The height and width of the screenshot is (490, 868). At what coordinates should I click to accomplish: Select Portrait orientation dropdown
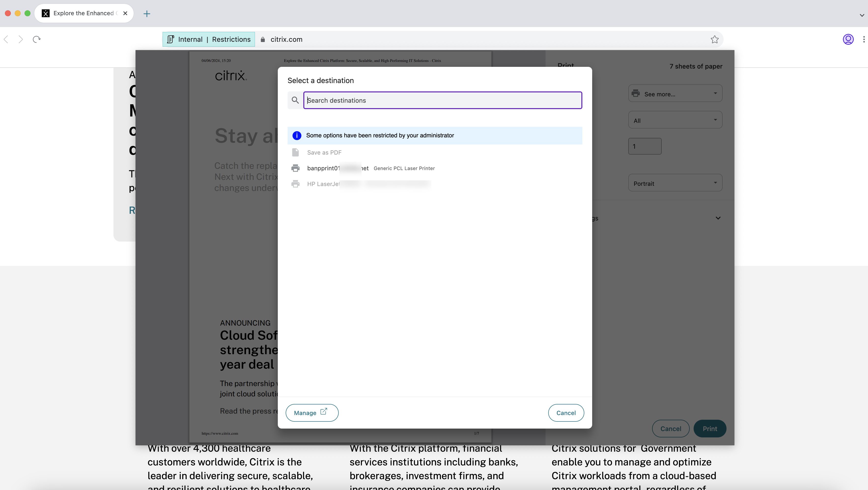pyautogui.click(x=675, y=183)
